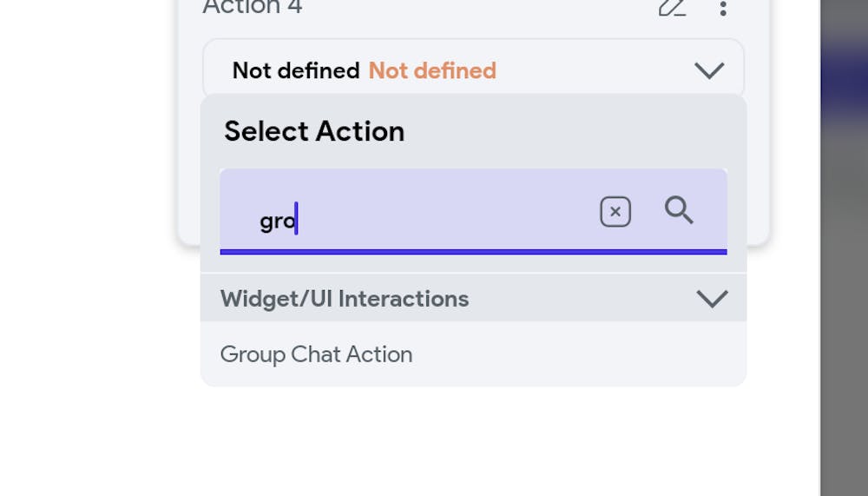Screen dimensions: 868x496
Task: Expand the Not defined dropdown chevron
Action: coord(709,71)
